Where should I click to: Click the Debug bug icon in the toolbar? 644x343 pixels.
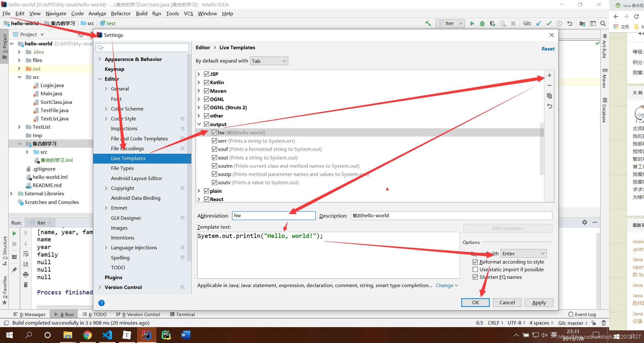point(482,24)
